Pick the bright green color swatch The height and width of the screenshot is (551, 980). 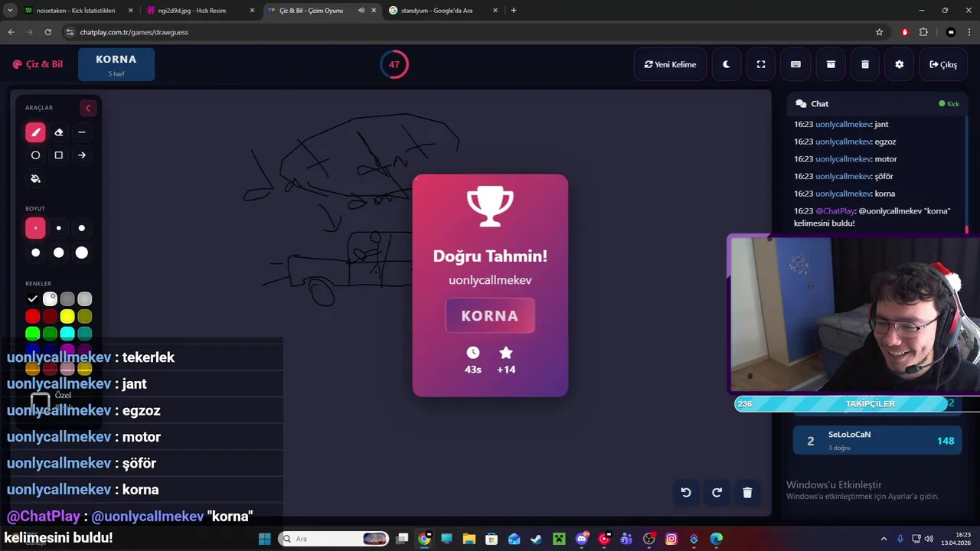pyautogui.click(x=32, y=334)
